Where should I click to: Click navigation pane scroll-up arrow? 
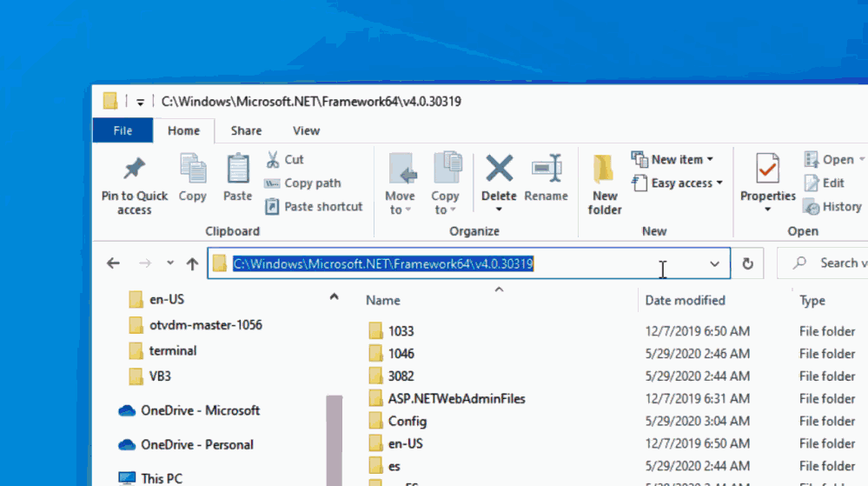coord(334,297)
